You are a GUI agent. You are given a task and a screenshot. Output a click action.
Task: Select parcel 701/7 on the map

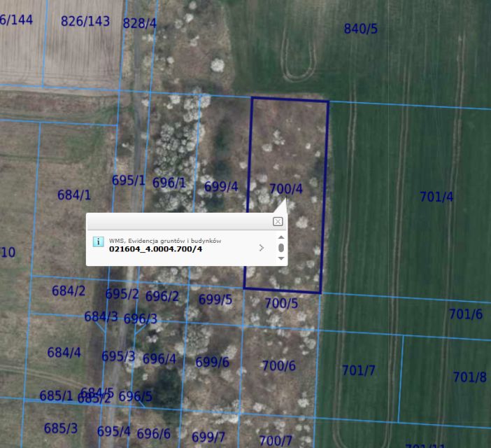click(x=359, y=370)
